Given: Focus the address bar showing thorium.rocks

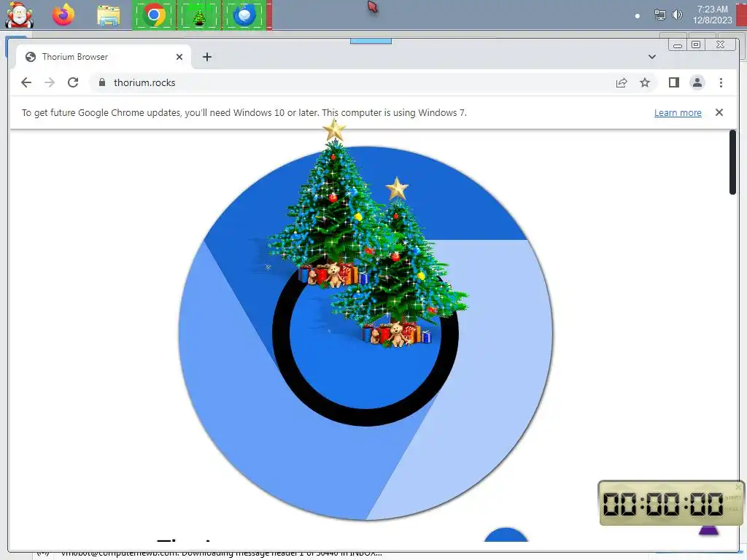Looking at the screenshot, I should pyautogui.click(x=373, y=82).
